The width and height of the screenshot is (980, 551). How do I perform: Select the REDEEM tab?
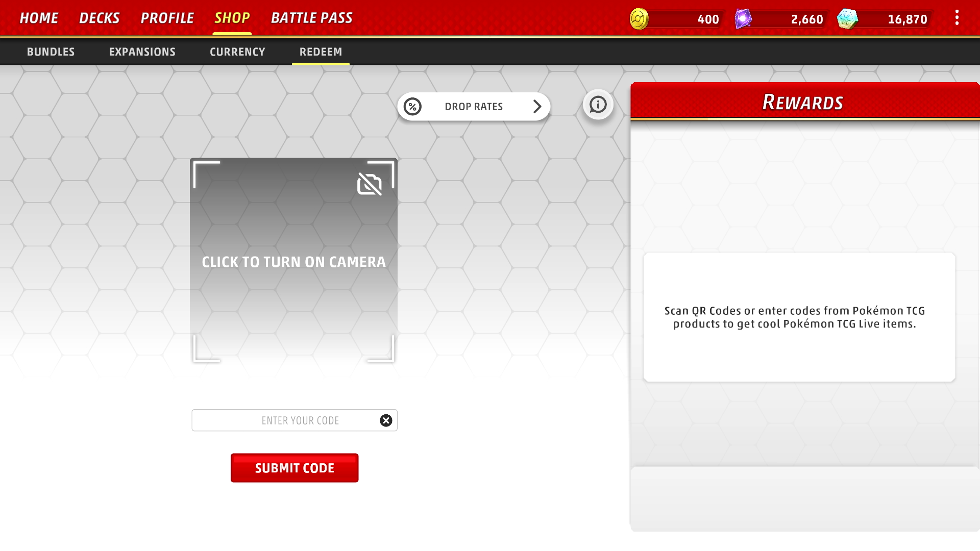click(x=321, y=51)
